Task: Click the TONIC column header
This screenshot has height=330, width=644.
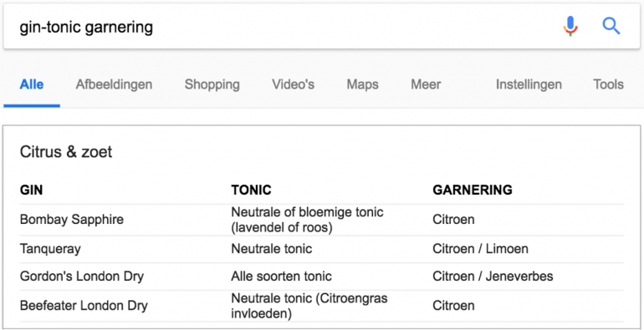Action: [x=251, y=190]
